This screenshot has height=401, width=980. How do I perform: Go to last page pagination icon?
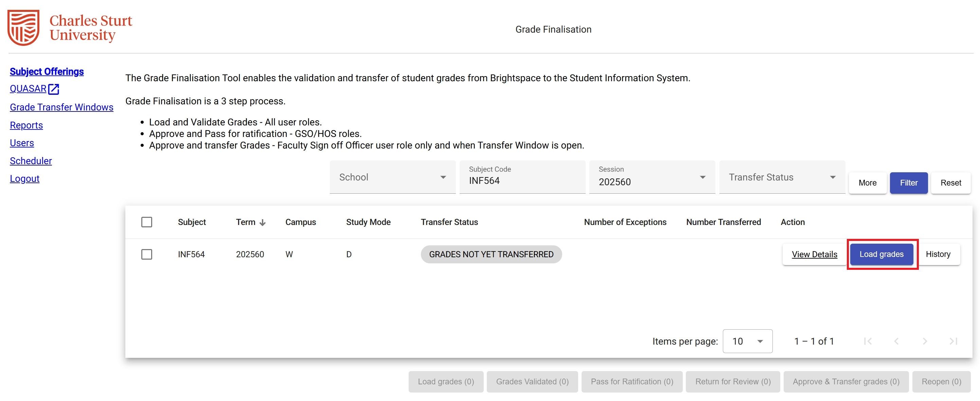953,341
